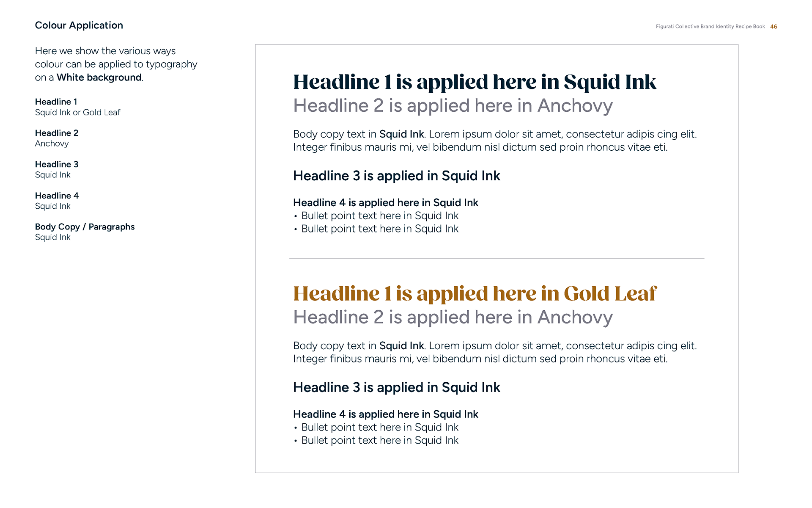Click Body Copy / Paragraphs label
Screen dimensions: 812x508
85,227
